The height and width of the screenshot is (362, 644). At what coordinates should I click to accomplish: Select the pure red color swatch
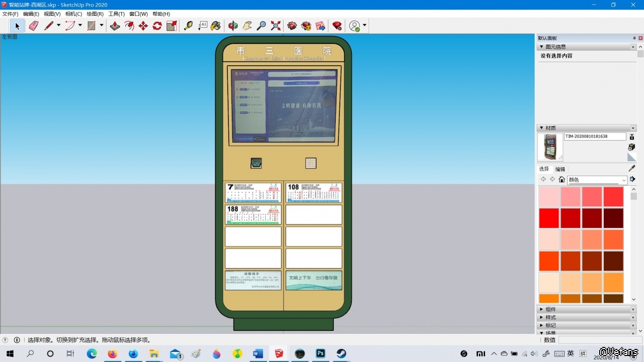click(x=548, y=218)
